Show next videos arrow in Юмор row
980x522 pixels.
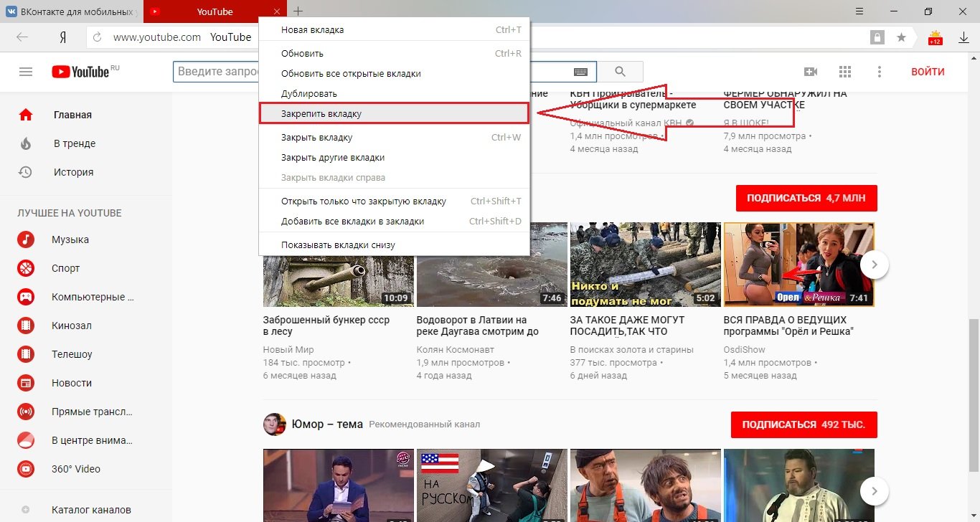875,491
